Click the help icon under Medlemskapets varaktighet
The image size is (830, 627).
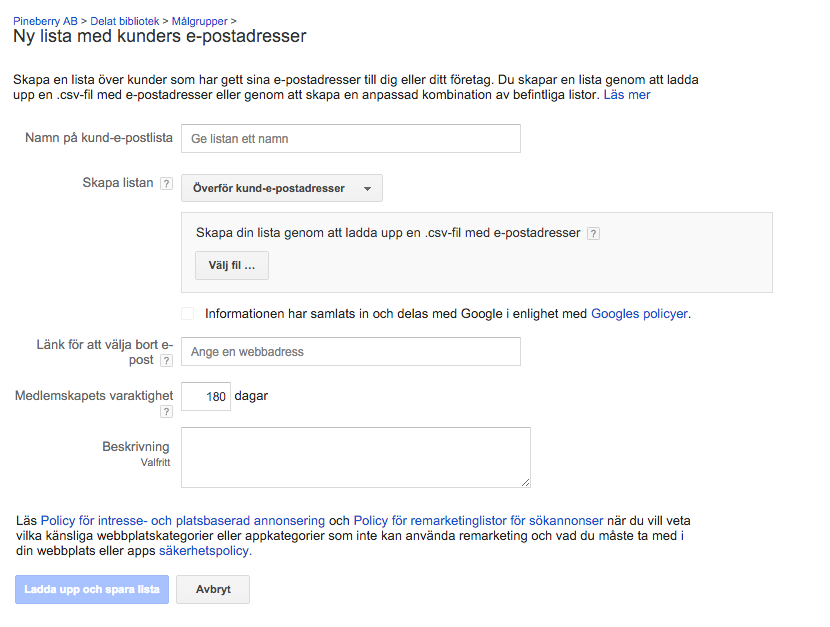pos(166,412)
